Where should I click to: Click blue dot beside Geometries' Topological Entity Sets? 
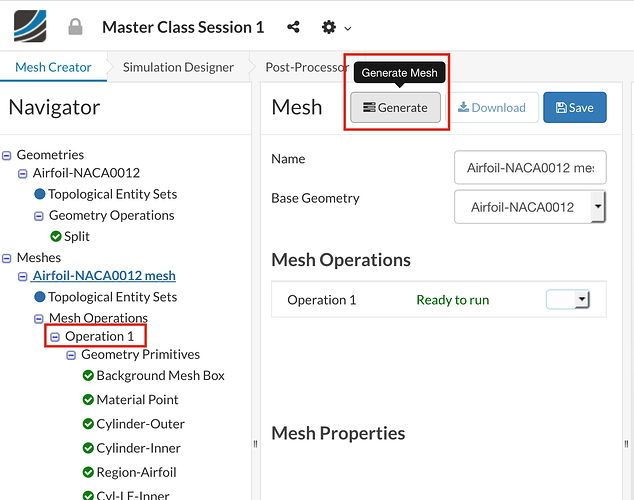(x=40, y=194)
